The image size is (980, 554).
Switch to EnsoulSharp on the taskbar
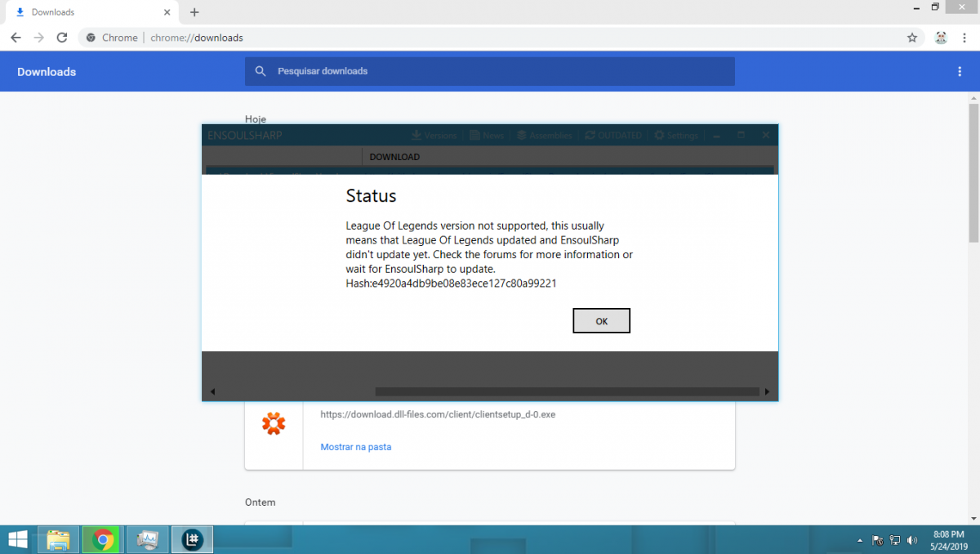pos(193,539)
